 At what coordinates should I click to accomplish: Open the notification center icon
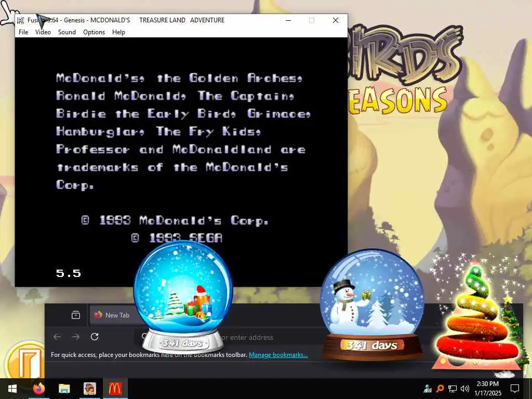pos(515,389)
